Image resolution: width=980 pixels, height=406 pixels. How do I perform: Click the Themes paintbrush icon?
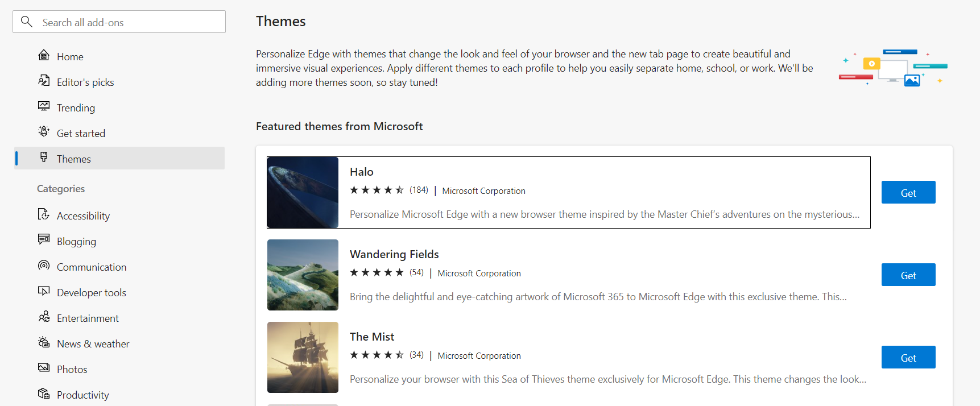[44, 158]
